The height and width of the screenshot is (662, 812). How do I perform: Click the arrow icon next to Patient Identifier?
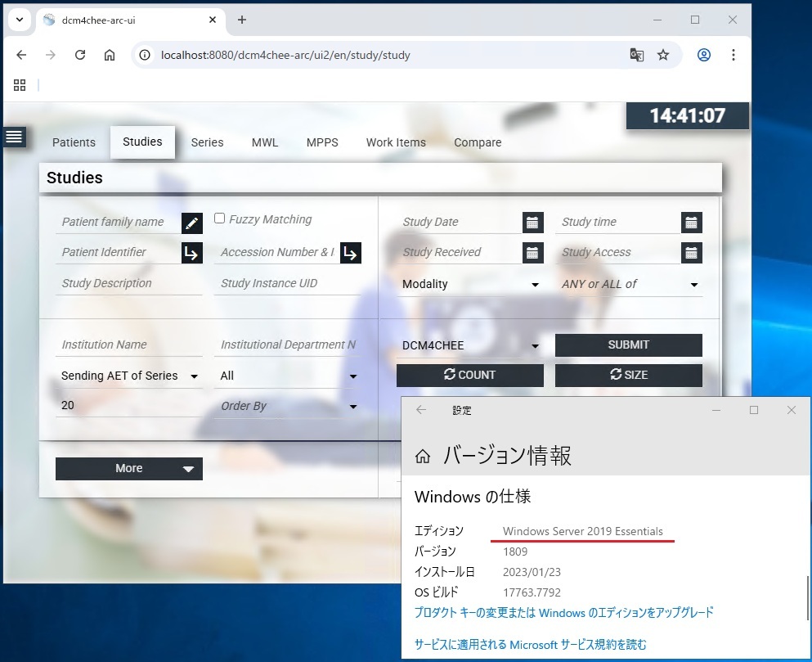click(x=191, y=253)
